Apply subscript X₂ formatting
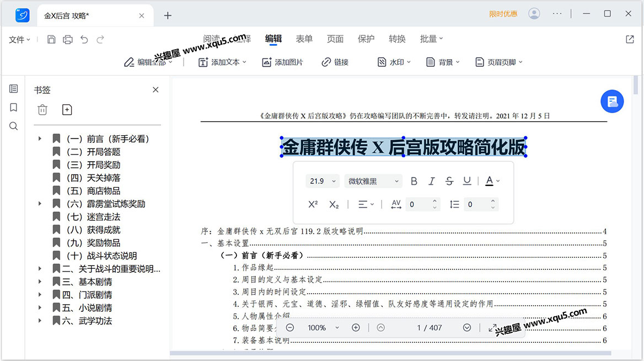The width and height of the screenshot is (644, 361). 334,204
